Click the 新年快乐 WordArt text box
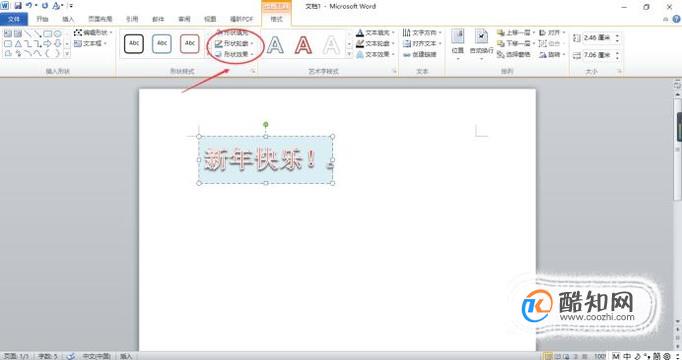Viewport: 682px width, 360px height. 266,160
